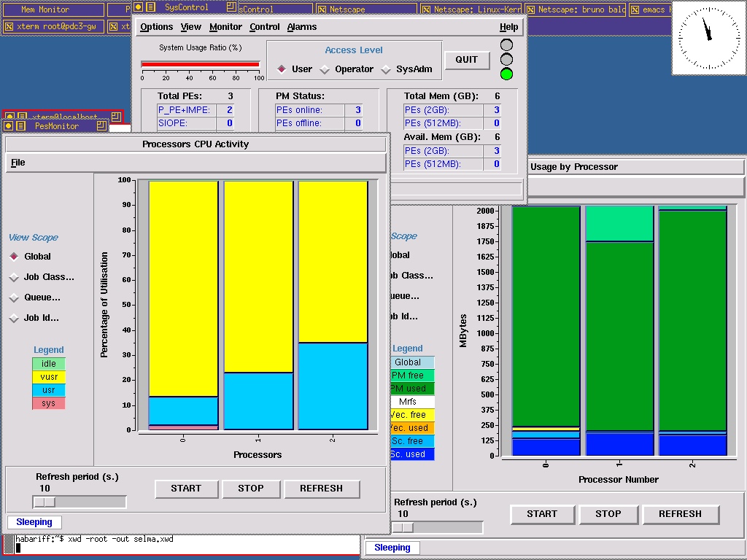Open the Options menu in SysControl
Viewport: 747px width, 560px height.
156,27
